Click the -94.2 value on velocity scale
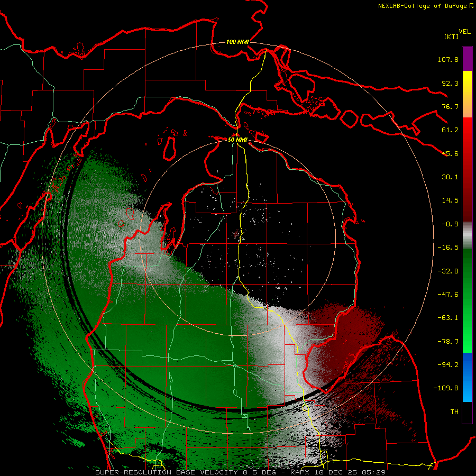The image size is (476, 476). 448,365
